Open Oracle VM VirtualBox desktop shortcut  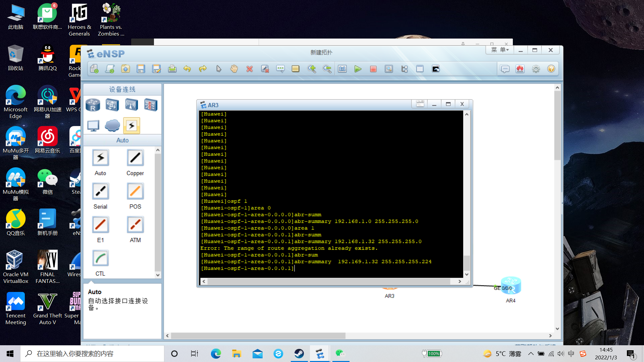[15, 267]
